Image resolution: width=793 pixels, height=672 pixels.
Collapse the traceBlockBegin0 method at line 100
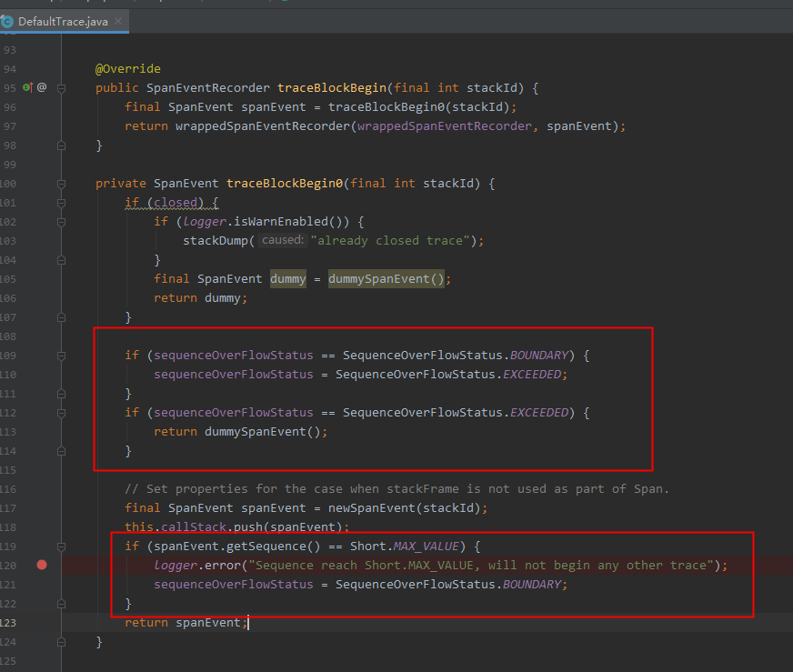coord(61,184)
